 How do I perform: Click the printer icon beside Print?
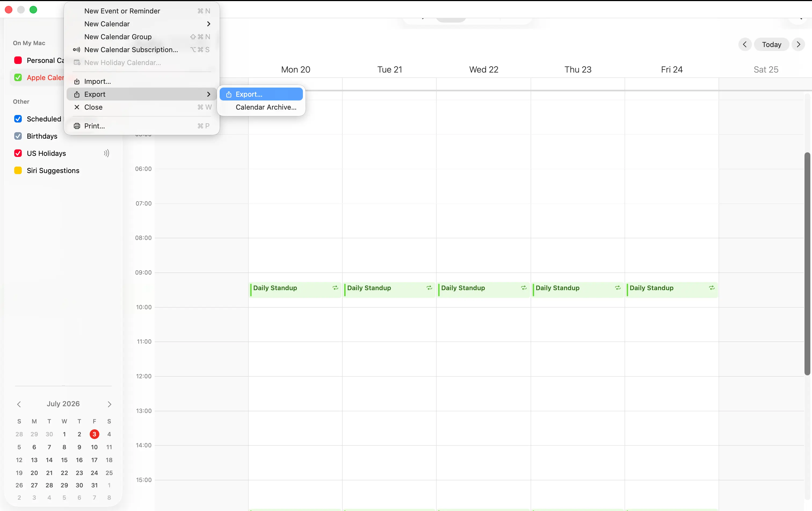point(77,126)
